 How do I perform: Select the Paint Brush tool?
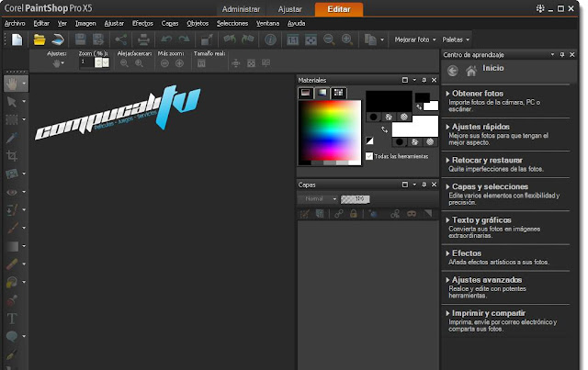[x=12, y=228]
